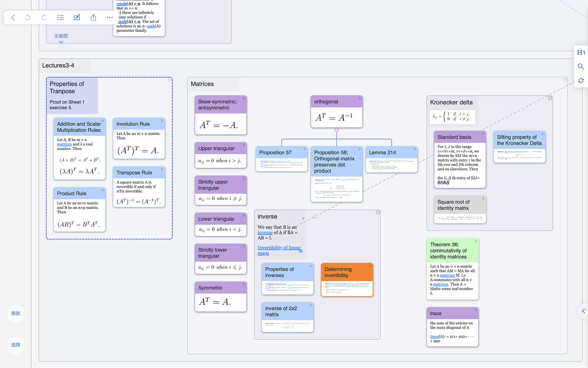Open the Proposition 57 card arrow
This screenshot has width=588, height=368.
[305, 149]
